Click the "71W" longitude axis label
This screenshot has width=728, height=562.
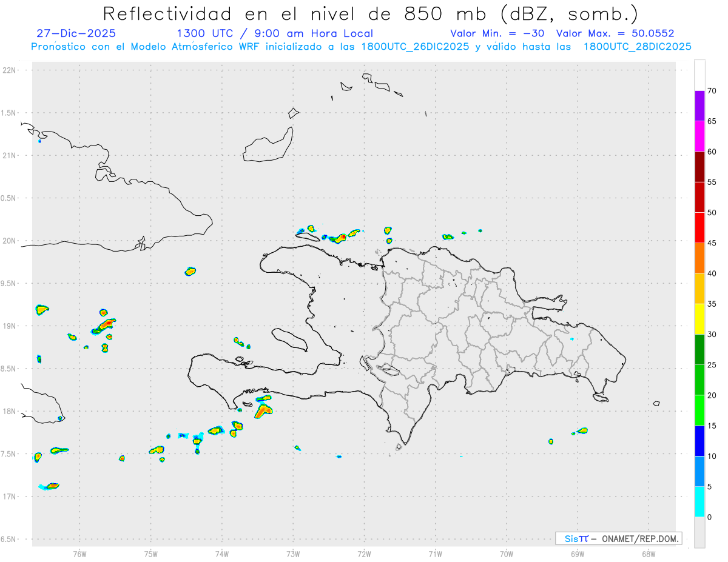435,554
